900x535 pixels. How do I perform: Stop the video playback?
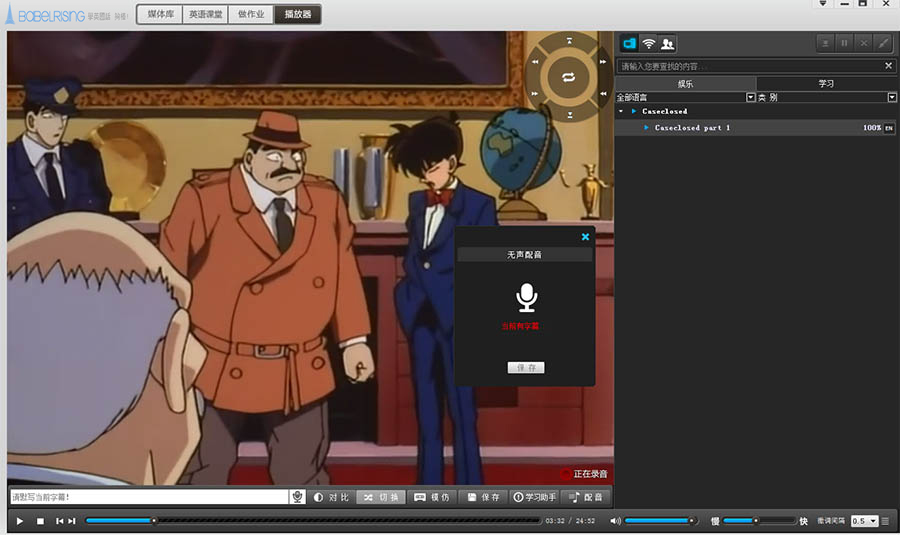pyautogui.click(x=40, y=521)
